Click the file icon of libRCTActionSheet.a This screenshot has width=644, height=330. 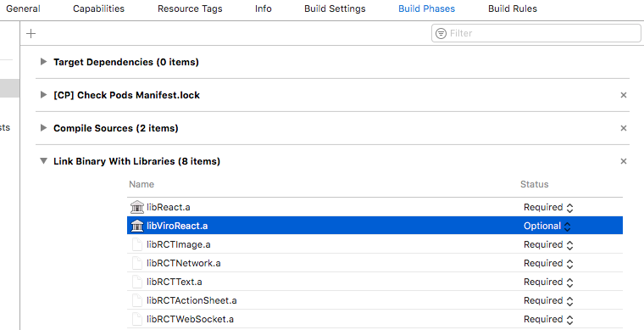[137, 300]
